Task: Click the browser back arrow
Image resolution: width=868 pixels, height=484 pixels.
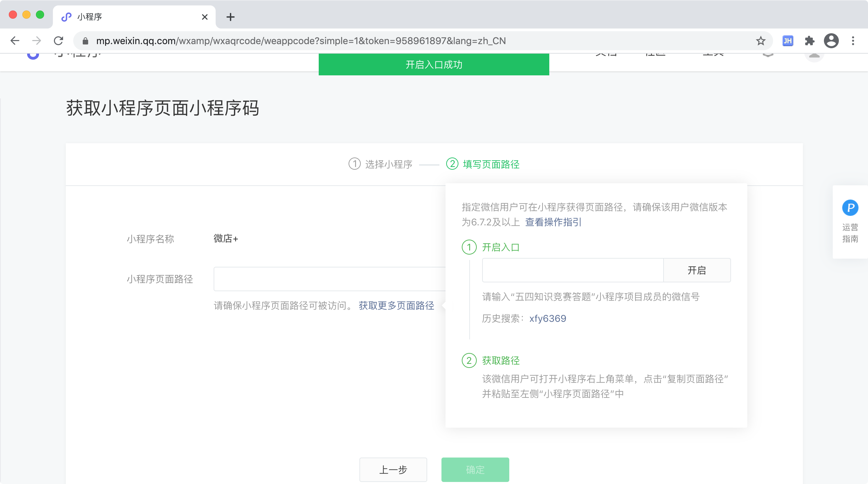Action: point(15,41)
